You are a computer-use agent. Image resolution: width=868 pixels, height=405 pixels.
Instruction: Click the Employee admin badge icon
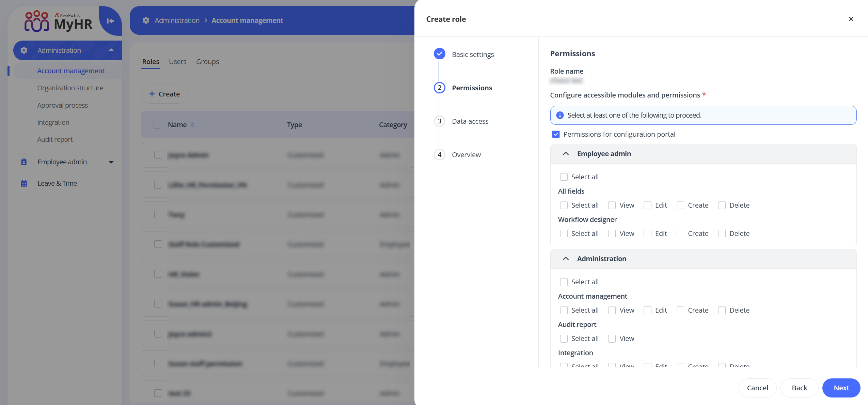[x=24, y=162]
